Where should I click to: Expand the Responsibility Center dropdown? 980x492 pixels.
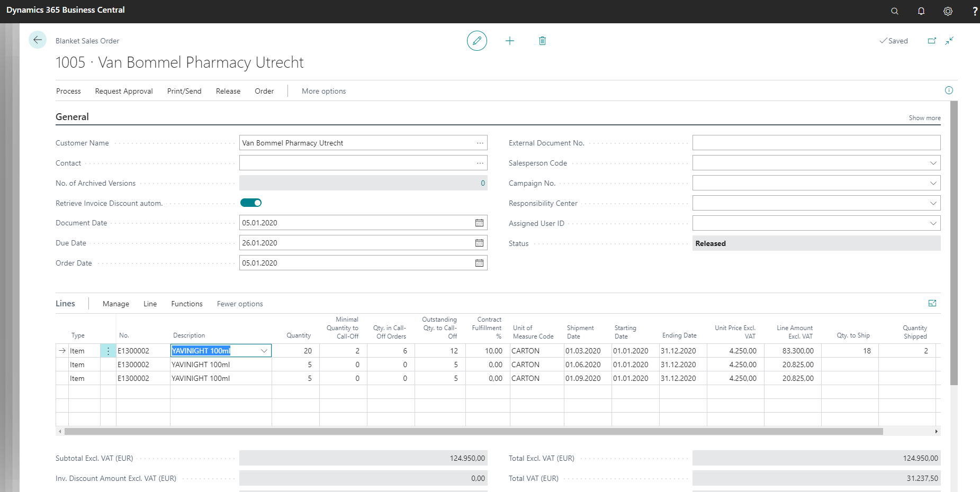click(933, 203)
